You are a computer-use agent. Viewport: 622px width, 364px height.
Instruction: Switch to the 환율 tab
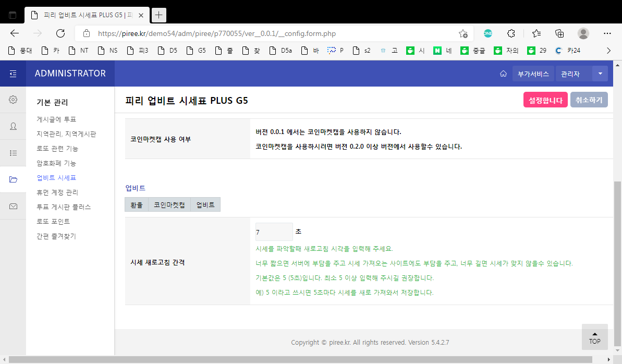click(x=137, y=205)
